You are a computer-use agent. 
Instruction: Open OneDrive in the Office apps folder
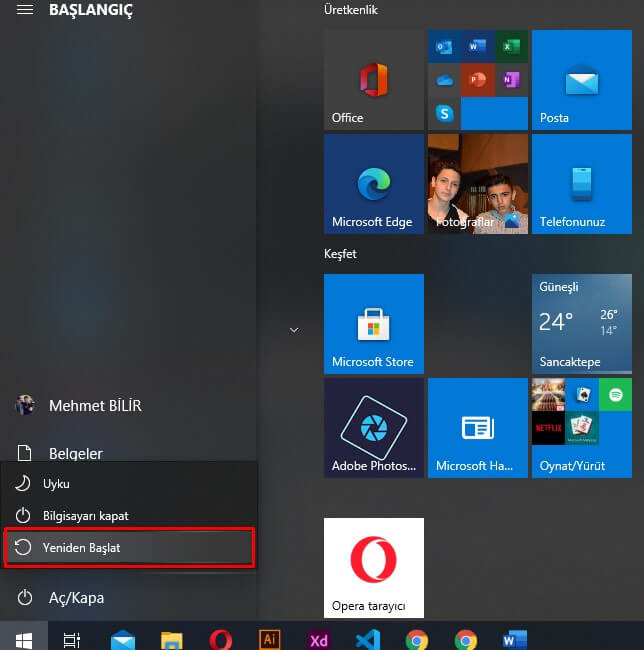pyautogui.click(x=444, y=80)
